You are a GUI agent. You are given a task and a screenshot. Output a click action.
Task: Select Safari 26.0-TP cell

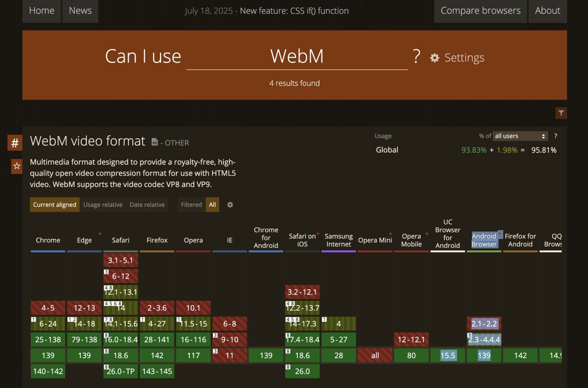[121, 371]
